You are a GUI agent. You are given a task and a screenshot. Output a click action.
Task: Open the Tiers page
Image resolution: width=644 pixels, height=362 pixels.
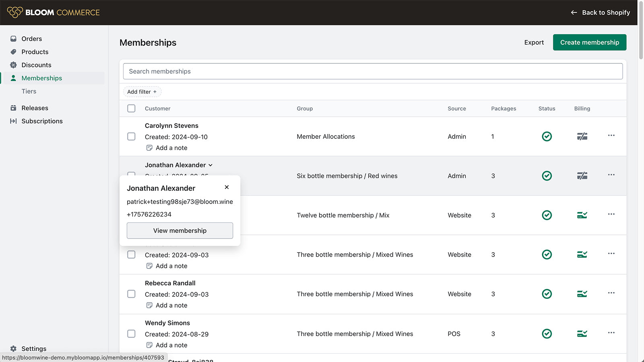(29, 91)
